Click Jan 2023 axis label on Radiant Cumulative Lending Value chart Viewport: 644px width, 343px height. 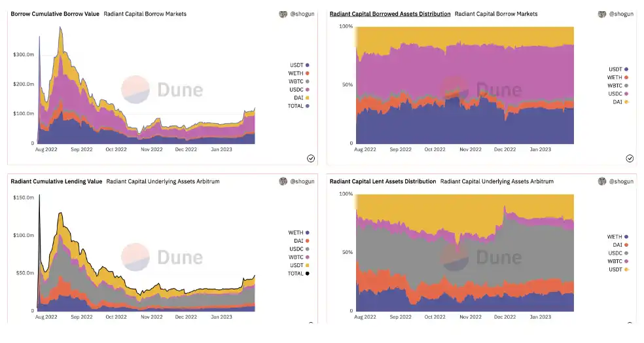221,317
